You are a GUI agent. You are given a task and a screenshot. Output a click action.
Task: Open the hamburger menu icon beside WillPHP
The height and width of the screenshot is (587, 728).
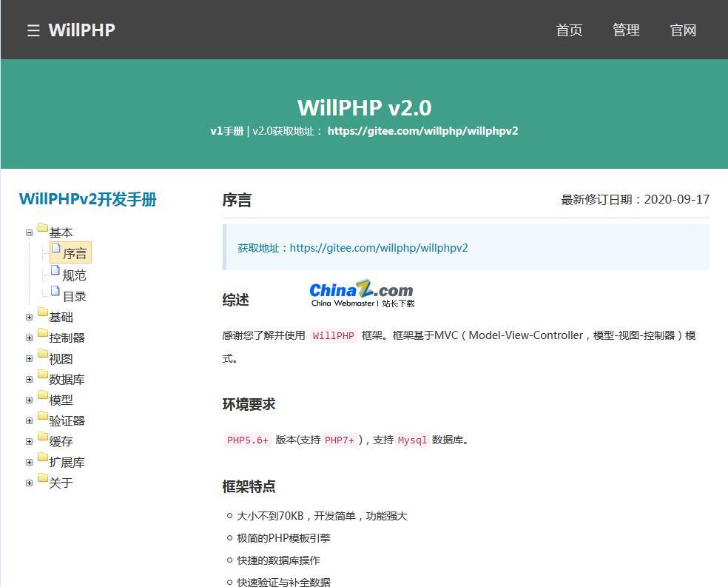point(33,30)
